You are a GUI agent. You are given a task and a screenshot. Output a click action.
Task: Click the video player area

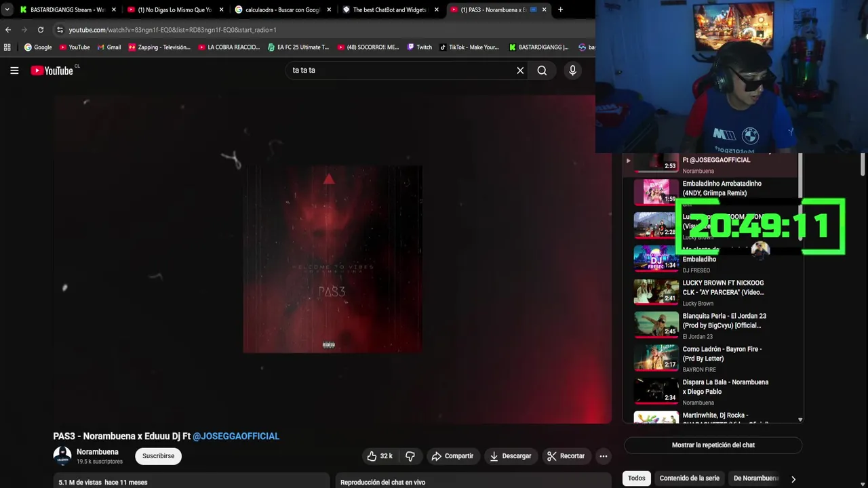[x=332, y=259]
